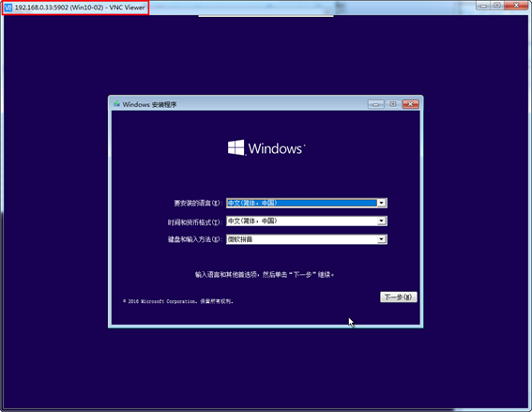Click the 微软拼音 keyboard field
Image resolution: width=532 pixels, height=412 pixels.
point(307,239)
